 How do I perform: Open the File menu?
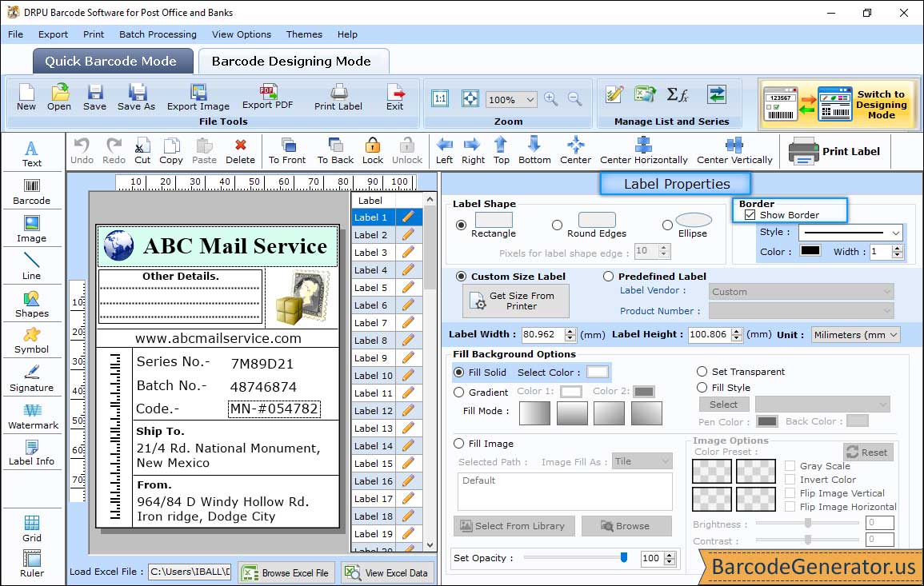click(15, 34)
